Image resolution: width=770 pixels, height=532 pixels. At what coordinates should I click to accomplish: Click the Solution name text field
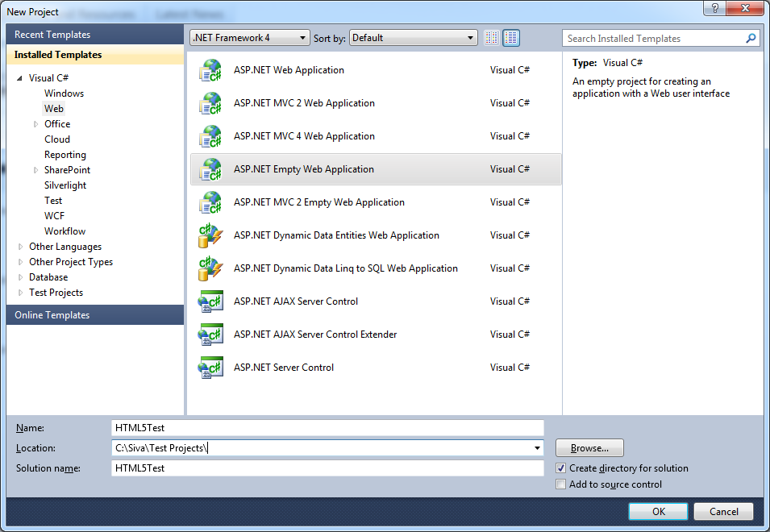click(x=327, y=468)
